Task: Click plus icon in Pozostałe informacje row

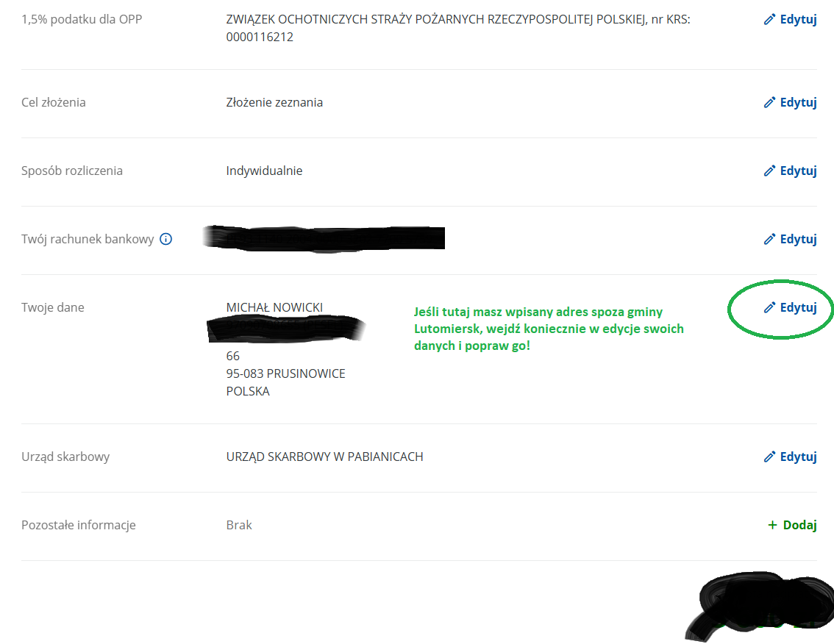Action: point(772,526)
